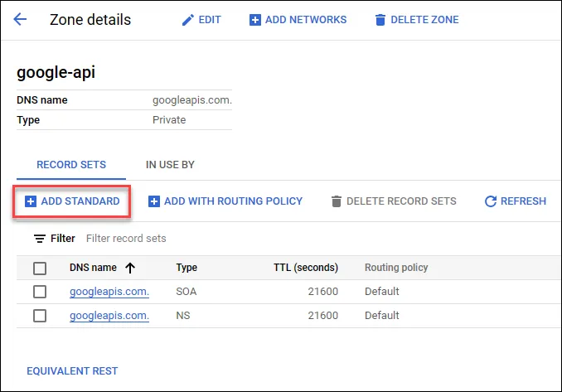The height and width of the screenshot is (392, 562).
Task: Click the Zone details heading
Action: pyautogui.click(x=90, y=20)
